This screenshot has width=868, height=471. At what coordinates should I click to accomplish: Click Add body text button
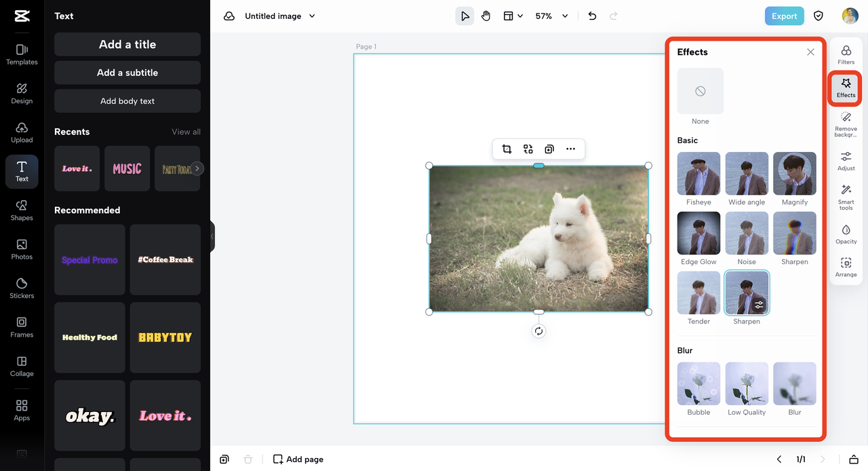[127, 101]
